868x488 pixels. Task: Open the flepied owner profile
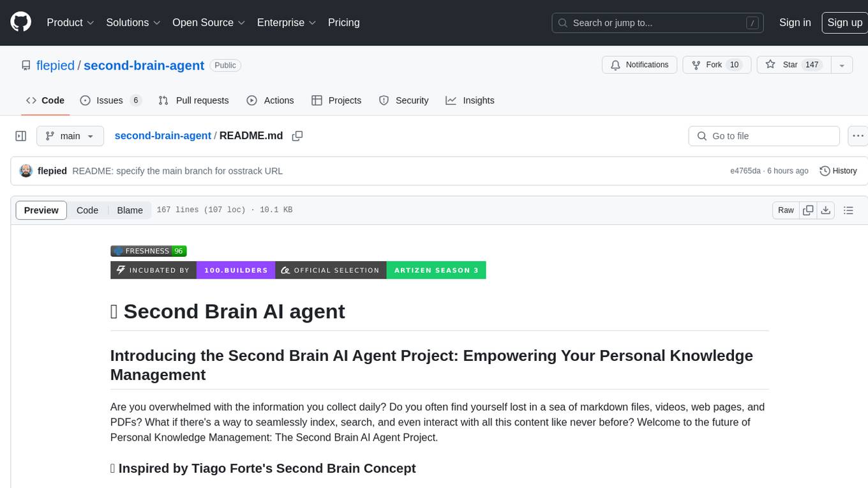point(55,65)
